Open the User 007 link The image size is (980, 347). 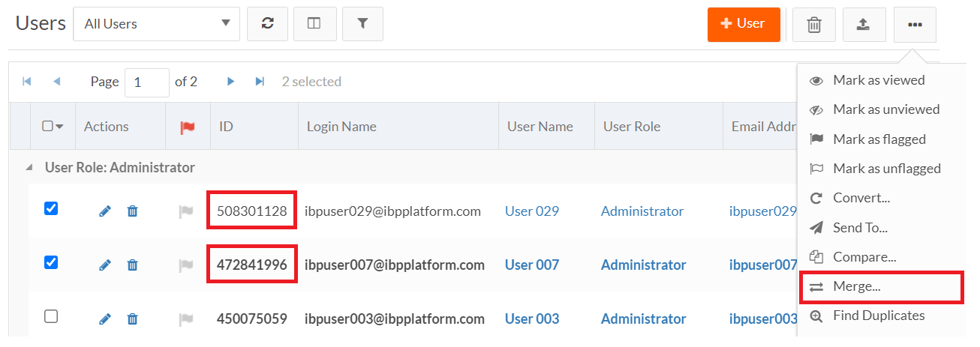click(x=531, y=265)
